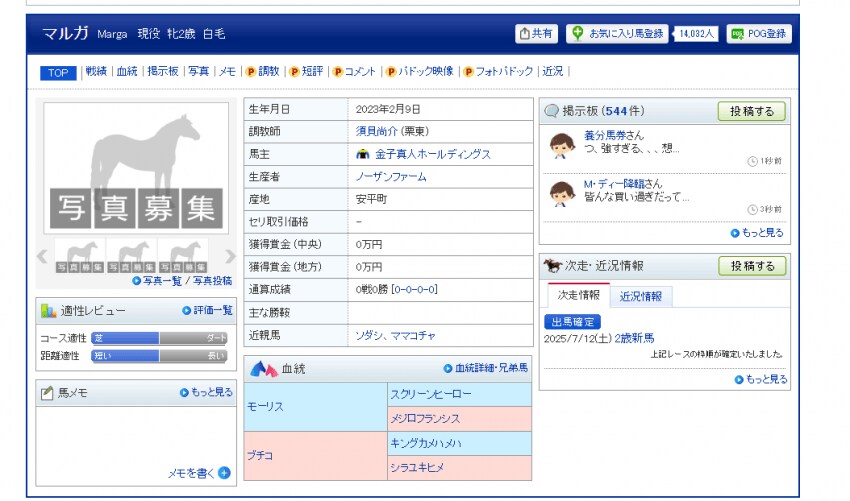Register horse via お気に入り馬登録 button
This screenshot has width=850, height=501.
[617, 34]
